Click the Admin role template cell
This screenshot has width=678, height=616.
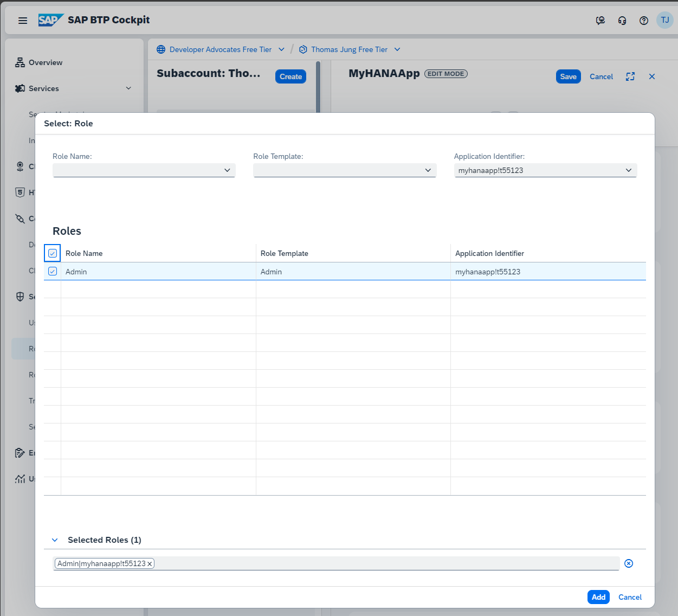353,271
